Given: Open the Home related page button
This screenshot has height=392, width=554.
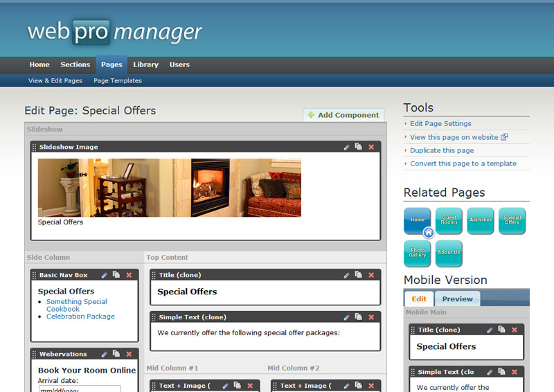Looking at the screenshot, I should tap(418, 220).
